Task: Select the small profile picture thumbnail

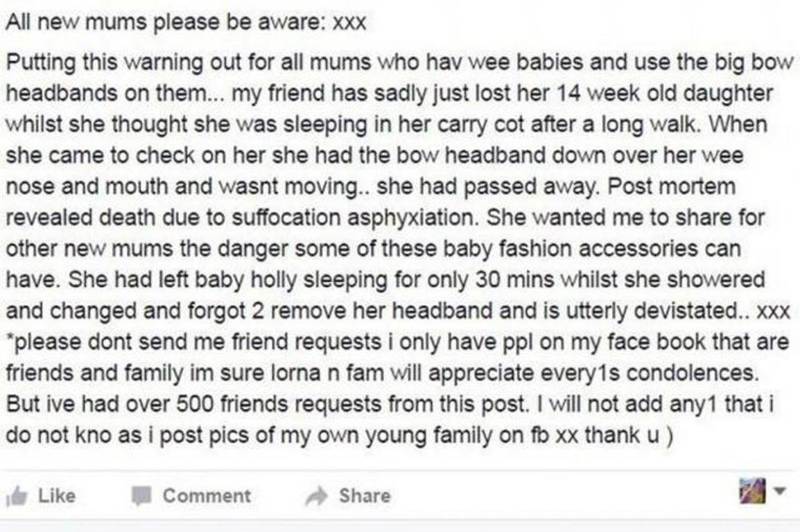Action: click(753, 490)
